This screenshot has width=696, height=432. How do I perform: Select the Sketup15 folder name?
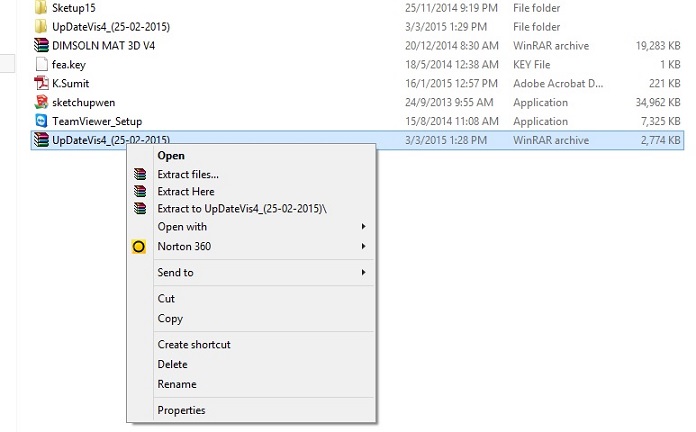click(74, 8)
